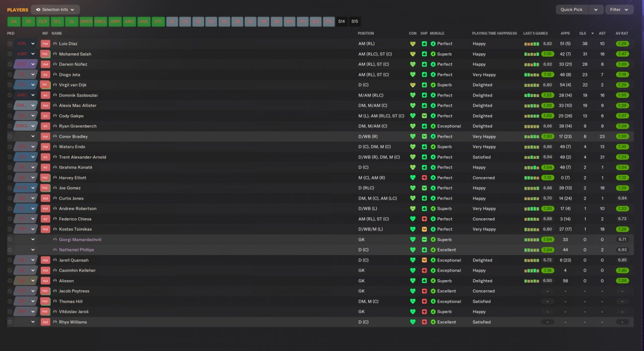Toggle picked checkmark for Alisson
The image size is (644, 351).
[10, 281]
